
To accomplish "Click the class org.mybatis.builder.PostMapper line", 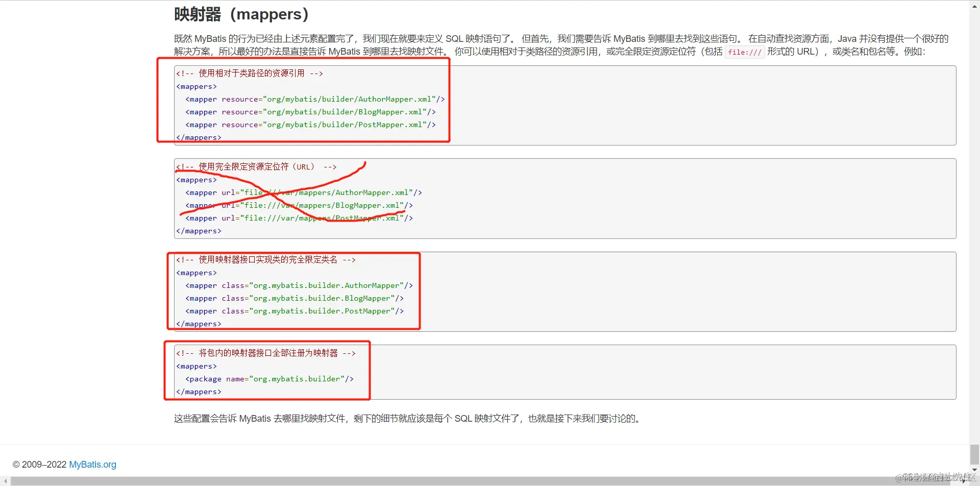I will tap(295, 311).
